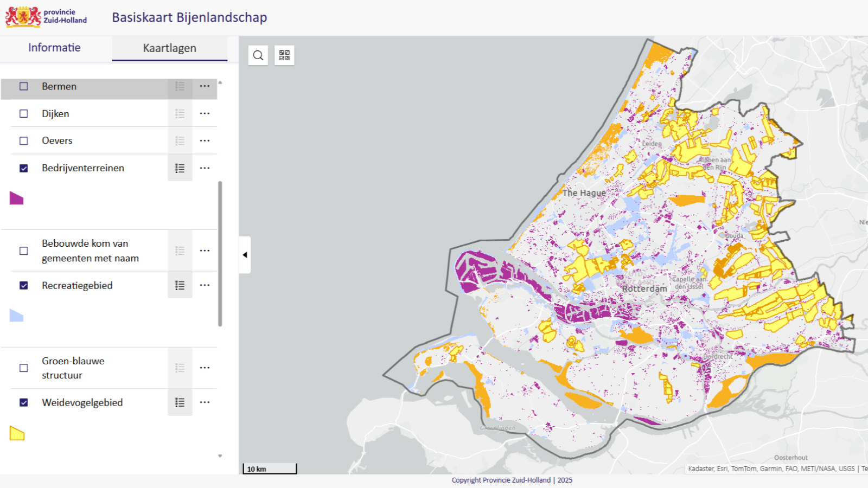The image size is (868, 488).
Task: Toggle legend for Weidevogelgebied layer
Action: tap(180, 402)
